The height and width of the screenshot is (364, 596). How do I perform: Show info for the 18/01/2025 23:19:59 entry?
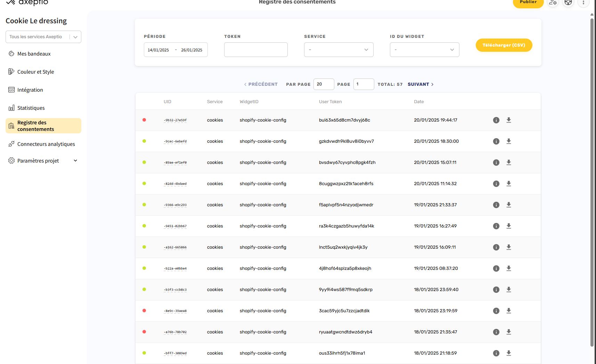point(496,311)
